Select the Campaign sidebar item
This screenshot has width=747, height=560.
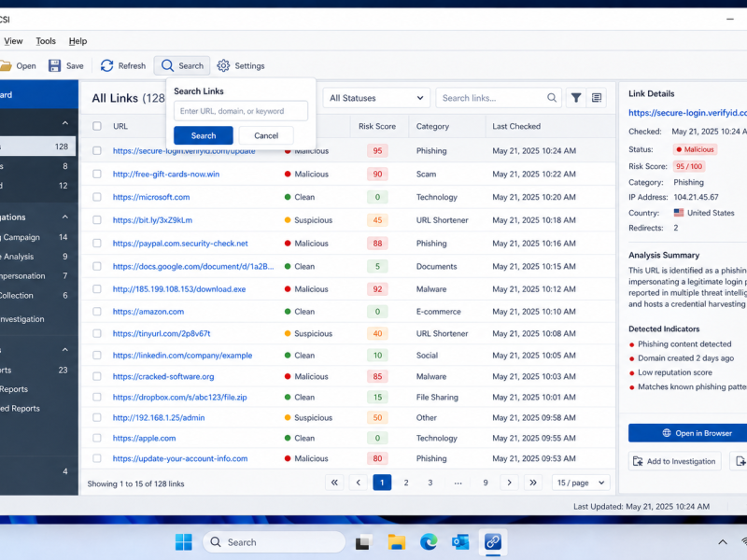tap(37, 237)
